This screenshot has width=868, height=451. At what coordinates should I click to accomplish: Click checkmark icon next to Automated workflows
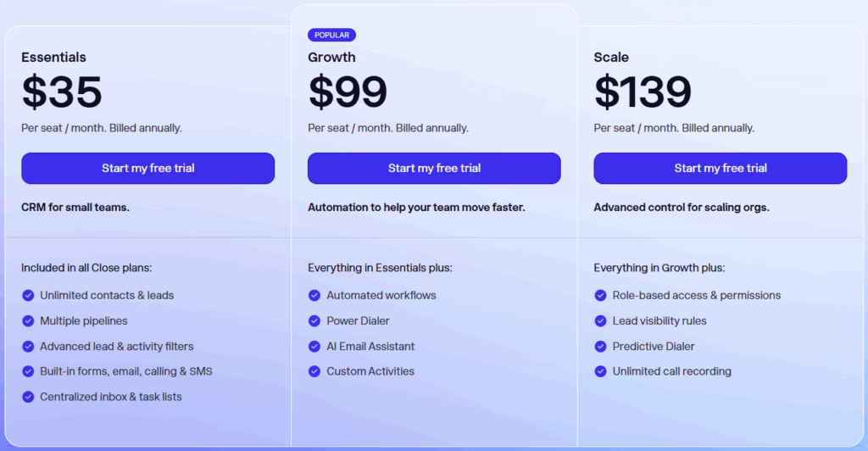point(314,295)
